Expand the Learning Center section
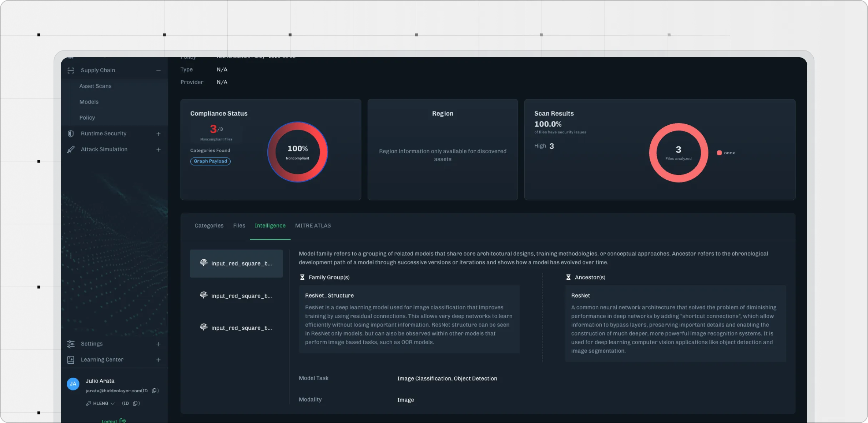868x423 pixels. click(x=158, y=360)
